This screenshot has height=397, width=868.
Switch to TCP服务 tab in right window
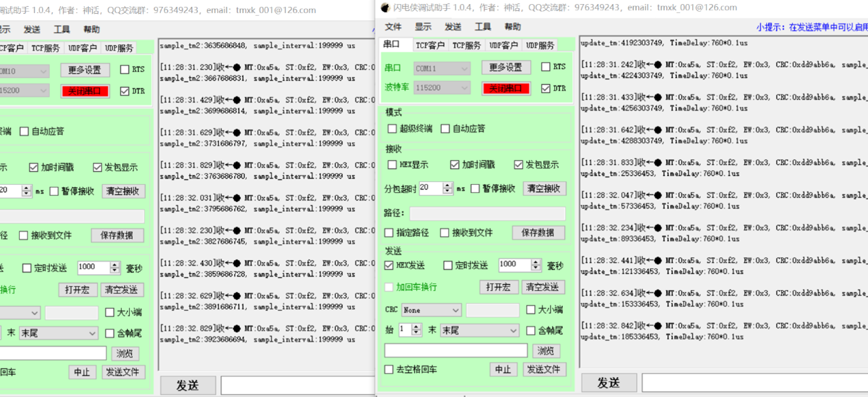[x=466, y=45]
